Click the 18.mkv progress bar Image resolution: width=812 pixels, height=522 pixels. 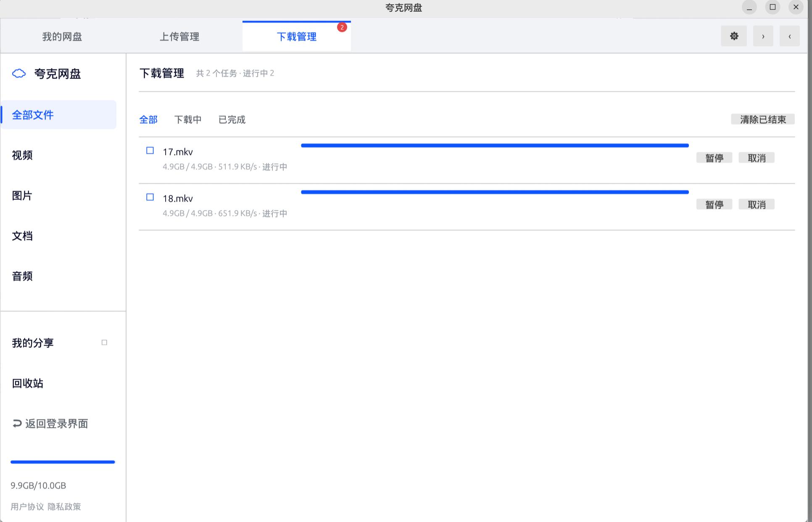pos(495,192)
